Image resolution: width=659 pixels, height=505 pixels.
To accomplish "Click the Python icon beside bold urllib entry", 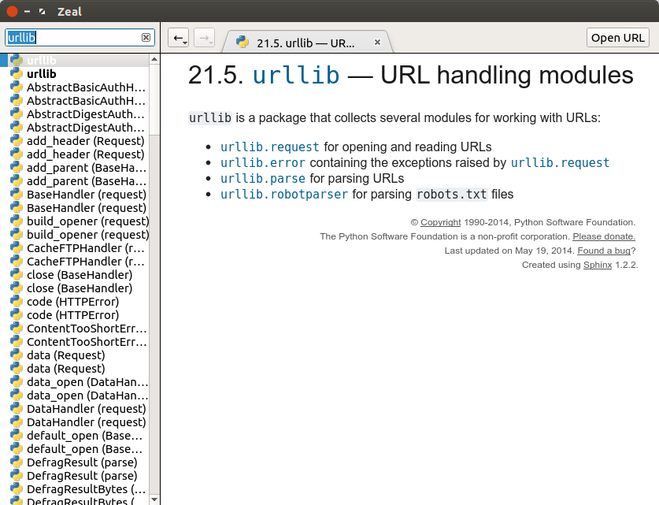I will 17,75.
